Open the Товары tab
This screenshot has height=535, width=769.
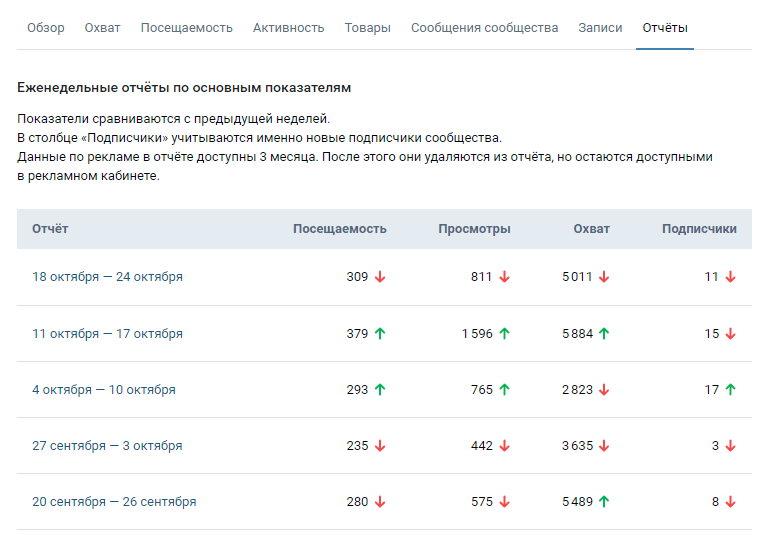367,28
